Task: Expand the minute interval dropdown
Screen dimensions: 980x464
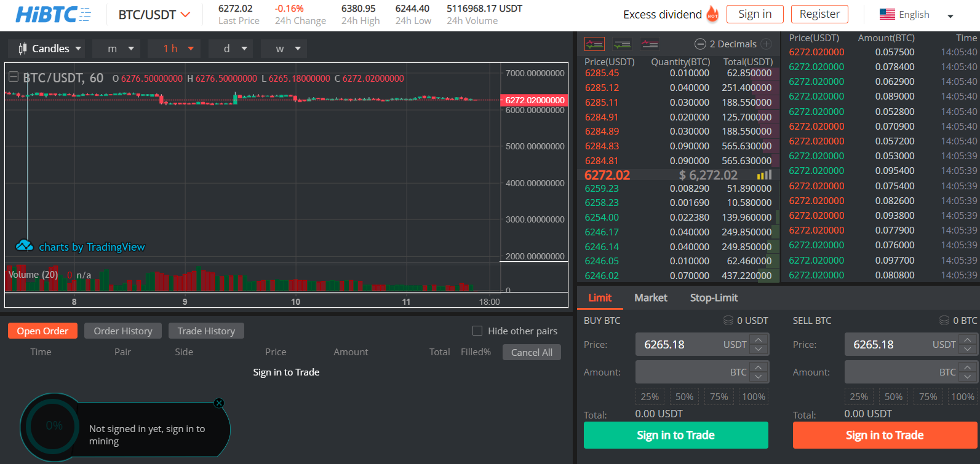Action: tap(116, 49)
